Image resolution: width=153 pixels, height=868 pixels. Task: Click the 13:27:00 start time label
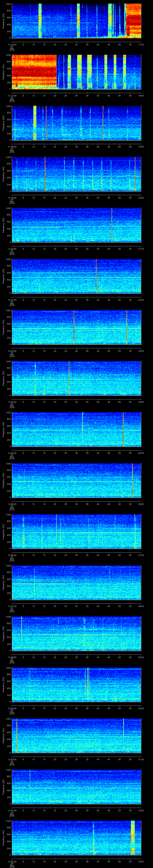tap(12, 606)
